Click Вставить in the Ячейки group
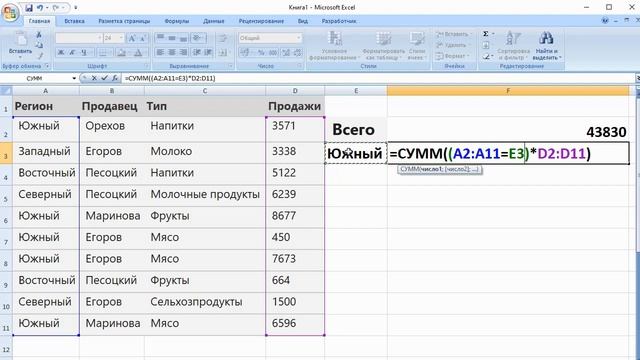Screen dimensions: 640x360 click(453, 34)
